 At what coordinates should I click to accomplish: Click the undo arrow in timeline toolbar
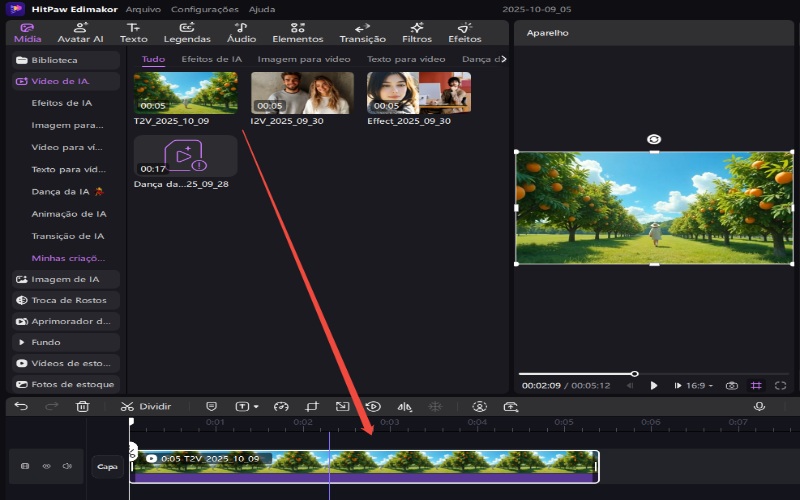tap(21, 407)
